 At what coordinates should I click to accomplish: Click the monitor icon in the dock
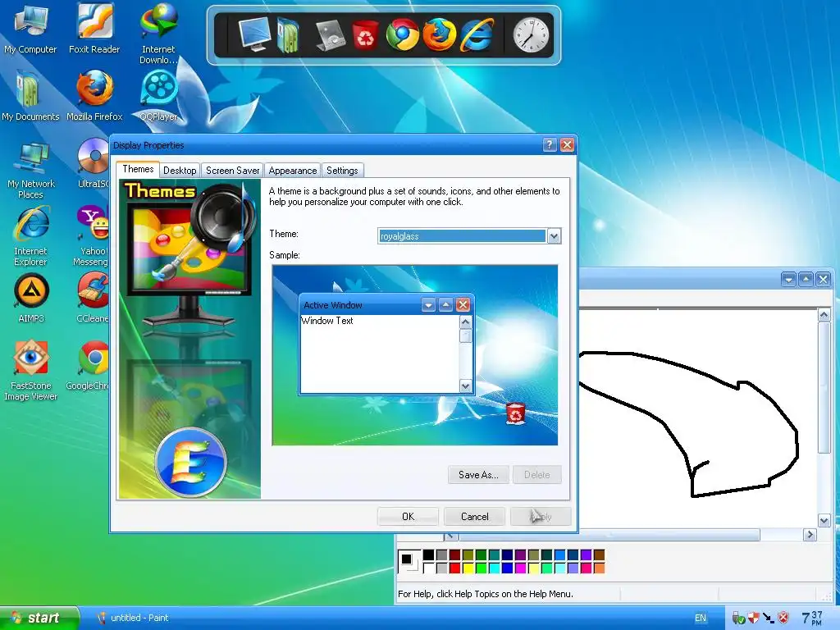(254, 34)
